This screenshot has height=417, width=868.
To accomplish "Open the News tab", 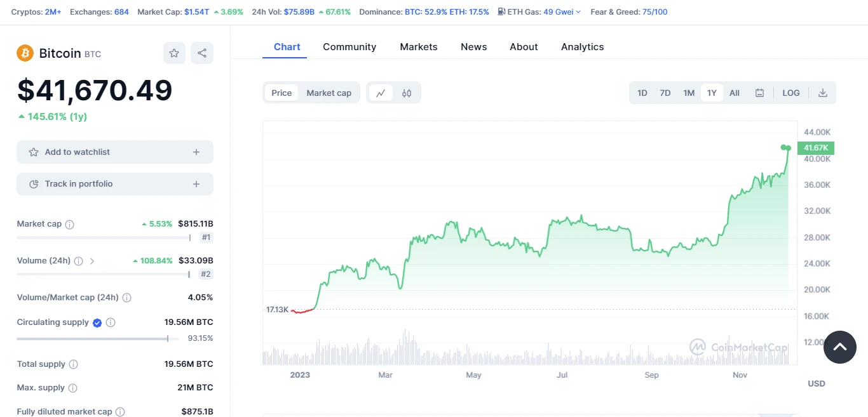I will coord(474,47).
